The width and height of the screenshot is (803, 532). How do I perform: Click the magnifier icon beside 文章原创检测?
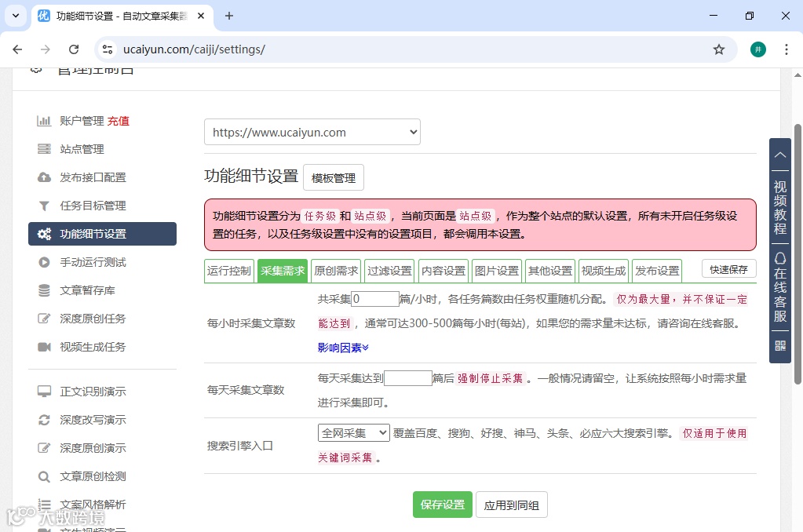[x=44, y=477]
